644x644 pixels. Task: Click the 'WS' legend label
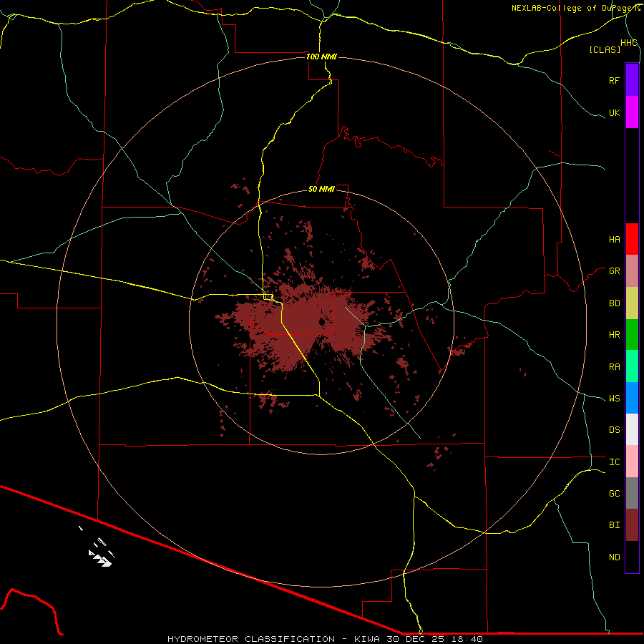pyautogui.click(x=614, y=399)
